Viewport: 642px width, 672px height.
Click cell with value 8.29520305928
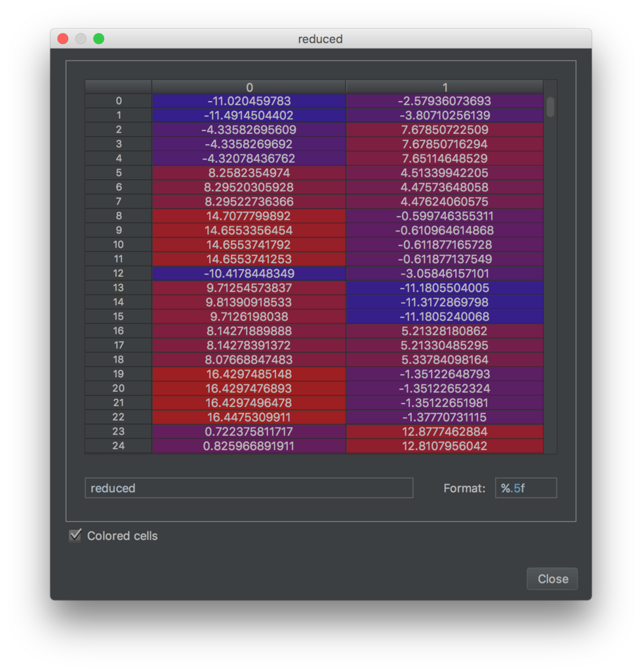click(249, 187)
